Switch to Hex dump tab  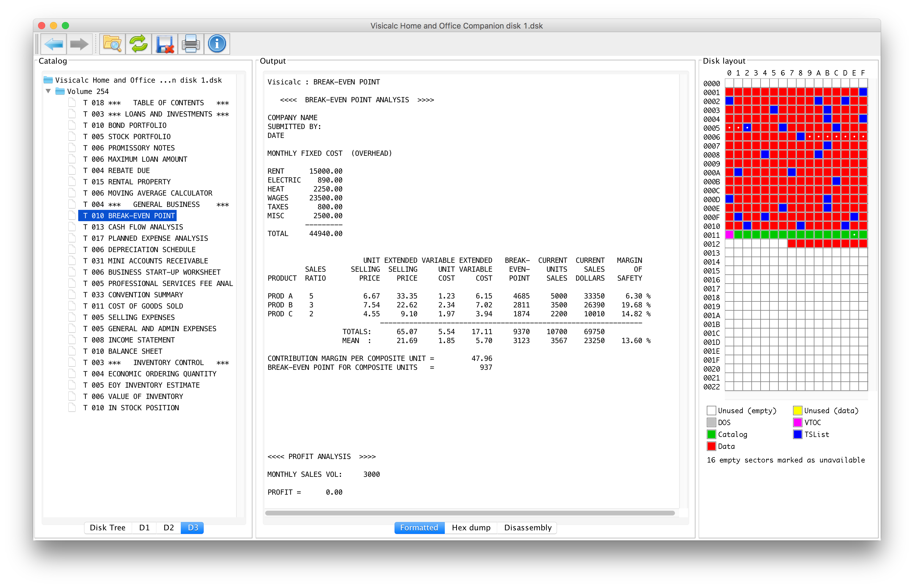pyautogui.click(x=471, y=528)
